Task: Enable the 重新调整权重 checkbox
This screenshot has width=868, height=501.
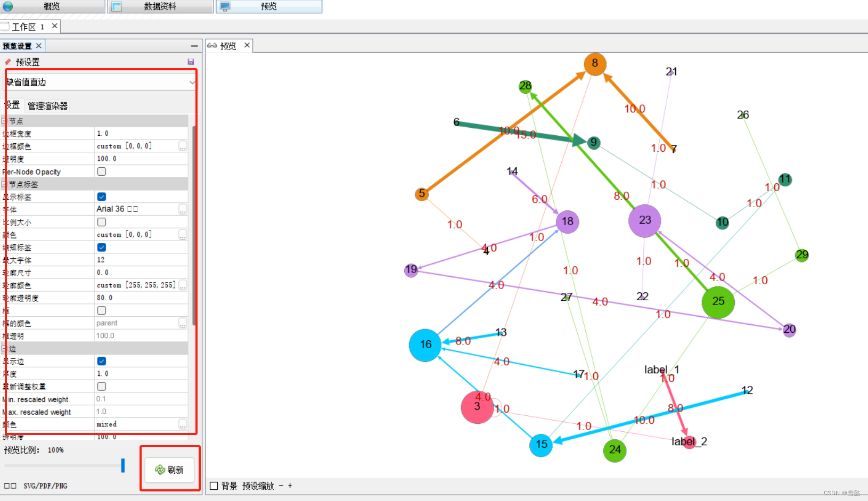Action: coord(102,386)
